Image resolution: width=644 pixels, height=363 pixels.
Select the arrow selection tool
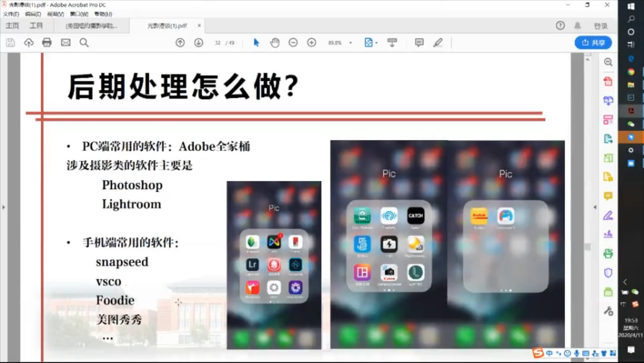pos(256,42)
